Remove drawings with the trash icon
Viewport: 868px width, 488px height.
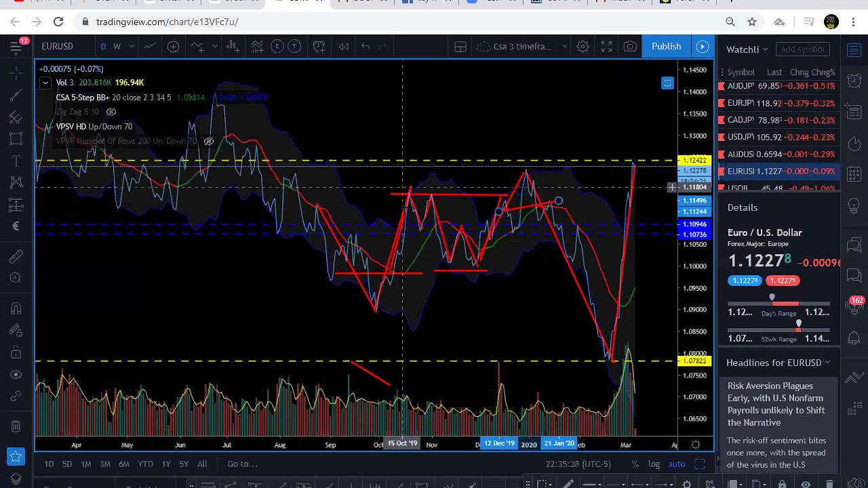coord(16,426)
